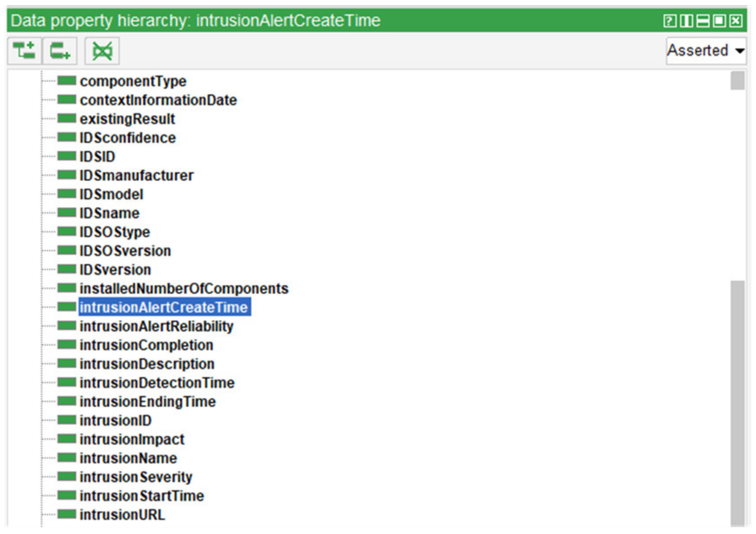Select intrusionAlertReliability in the tree
This screenshot has height=534, width=756.
[157, 326]
